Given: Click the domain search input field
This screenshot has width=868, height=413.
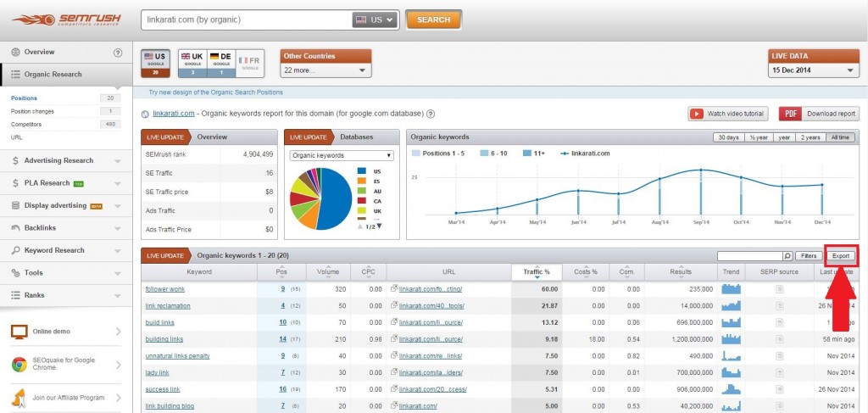Looking at the screenshot, I should click(x=247, y=20).
